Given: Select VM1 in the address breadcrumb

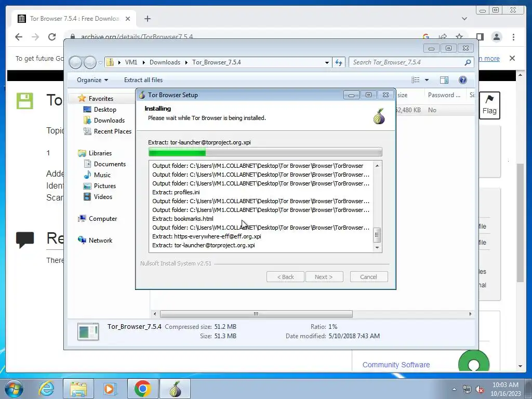Looking at the screenshot, I should (131, 62).
